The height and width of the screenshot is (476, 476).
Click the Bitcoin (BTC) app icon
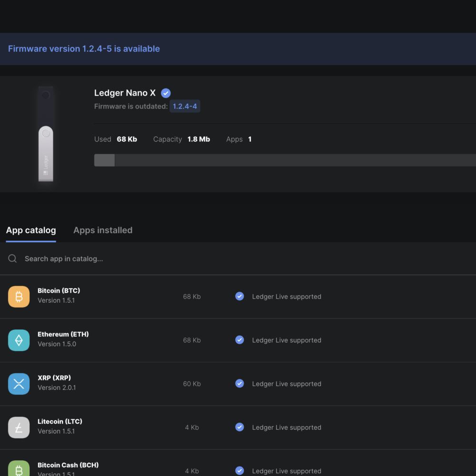(x=19, y=297)
